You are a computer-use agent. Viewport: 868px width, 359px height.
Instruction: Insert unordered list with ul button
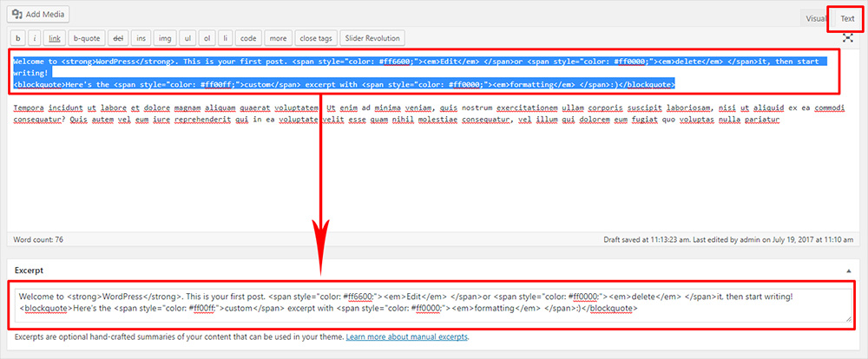[x=189, y=38]
